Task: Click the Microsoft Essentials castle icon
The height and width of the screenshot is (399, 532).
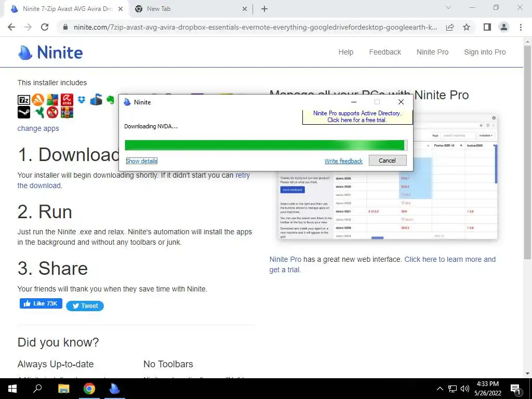Action: point(96,100)
